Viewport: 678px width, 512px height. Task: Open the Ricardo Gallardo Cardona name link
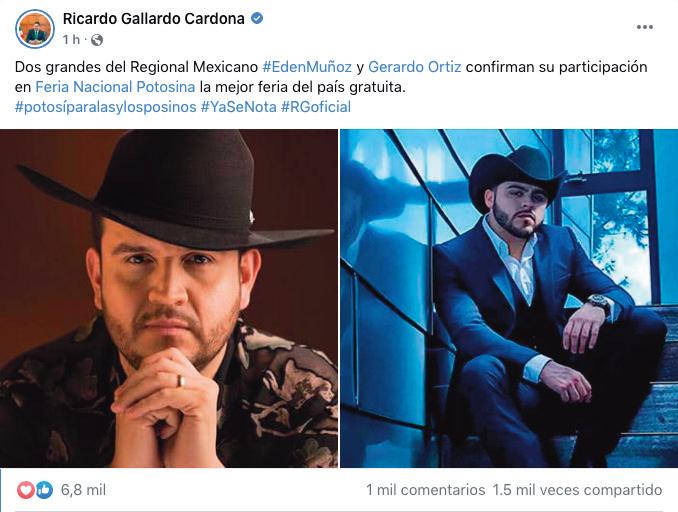tap(154, 19)
